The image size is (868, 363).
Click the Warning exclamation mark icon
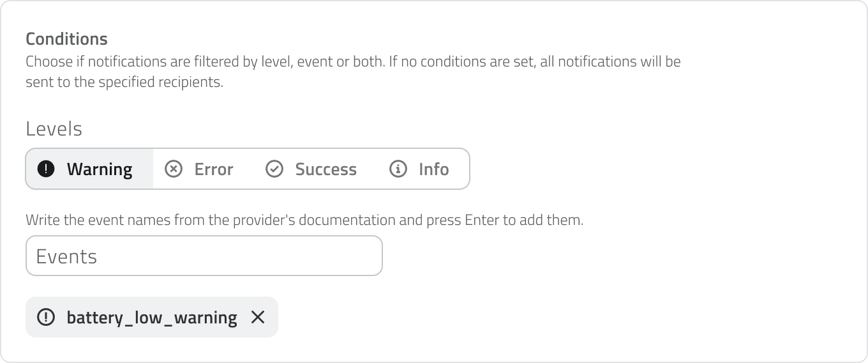coord(46,169)
